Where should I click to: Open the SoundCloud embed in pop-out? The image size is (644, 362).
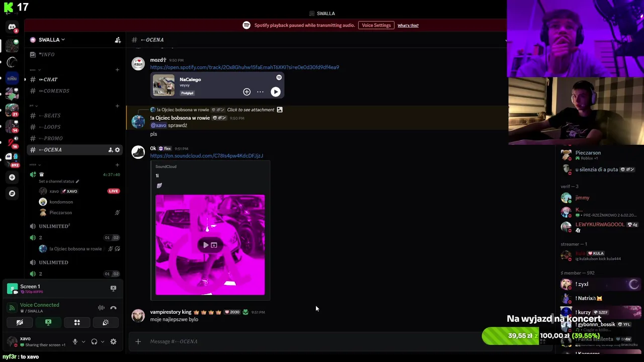(214, 245)
